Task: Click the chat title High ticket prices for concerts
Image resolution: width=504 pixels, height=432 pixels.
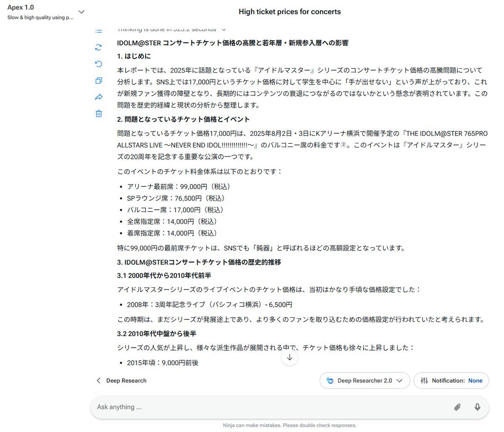Action: 290,12
